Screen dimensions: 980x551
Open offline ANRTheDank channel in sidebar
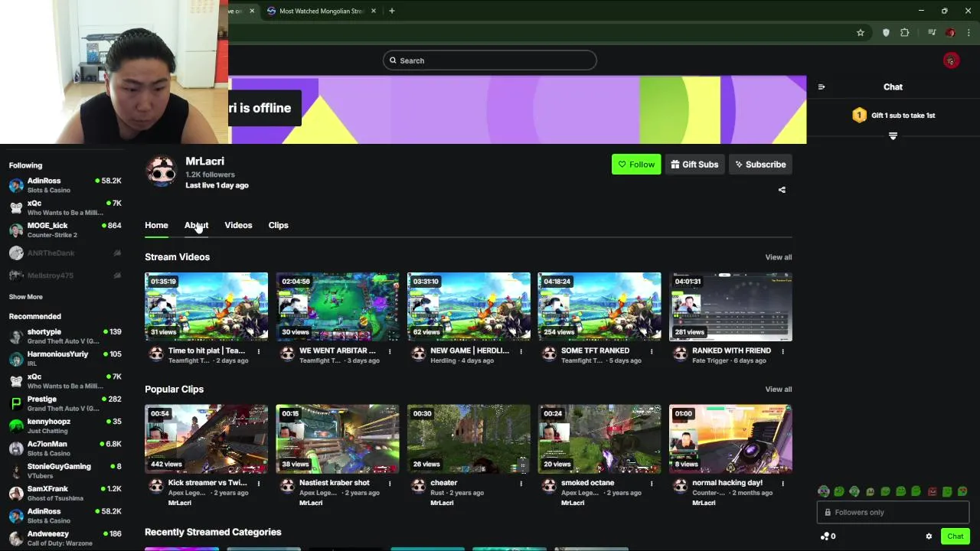pos(65,253)
